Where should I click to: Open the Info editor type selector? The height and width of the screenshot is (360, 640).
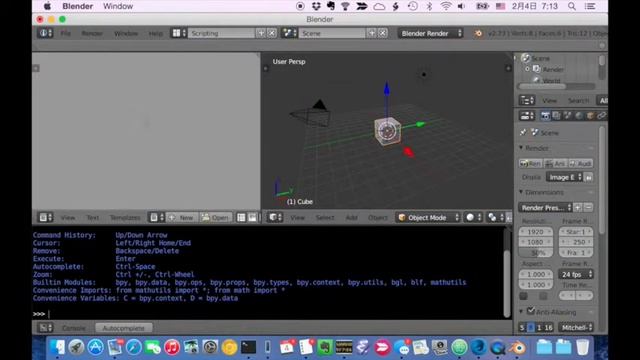(x=45, y=33)
